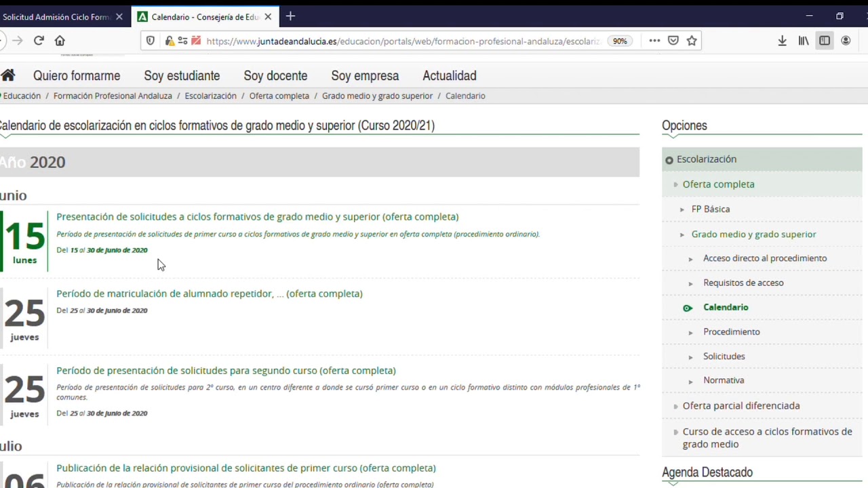868x488 pixels.
Task: Click the Educación breadcrumb link
Action: (22, 96)
